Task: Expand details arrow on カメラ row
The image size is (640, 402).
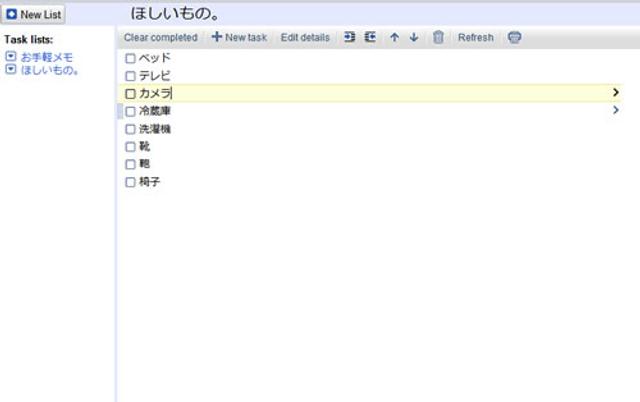Action: (616, 93)
